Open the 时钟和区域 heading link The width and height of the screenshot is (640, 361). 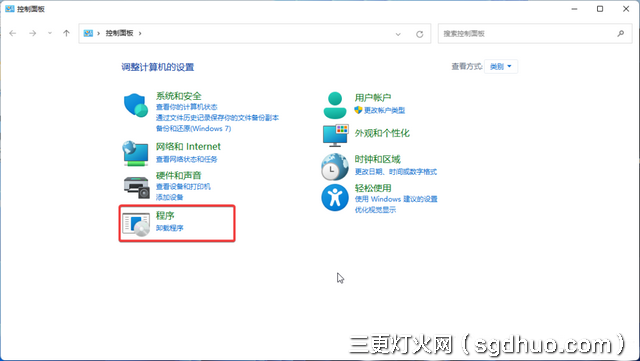(x=378, y=159)
